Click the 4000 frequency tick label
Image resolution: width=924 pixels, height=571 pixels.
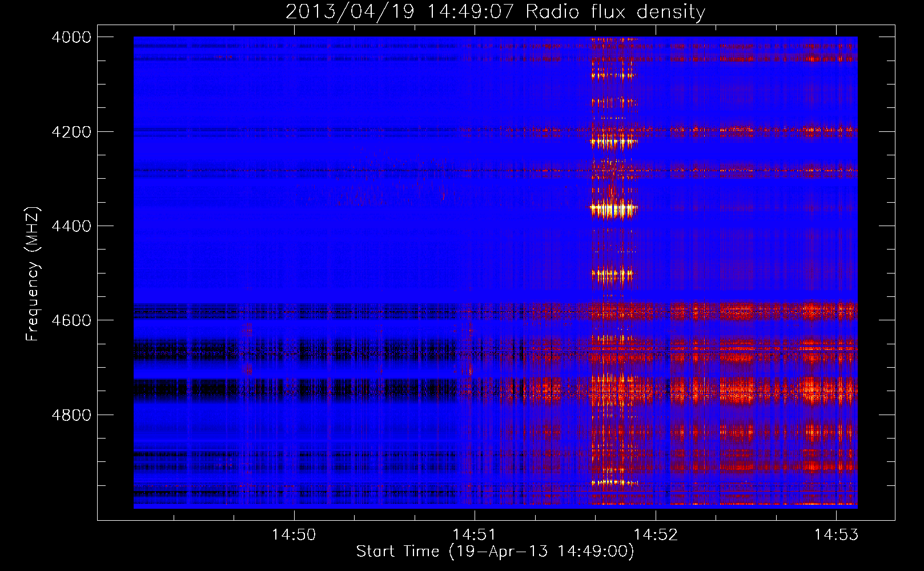tap(71, 37)
